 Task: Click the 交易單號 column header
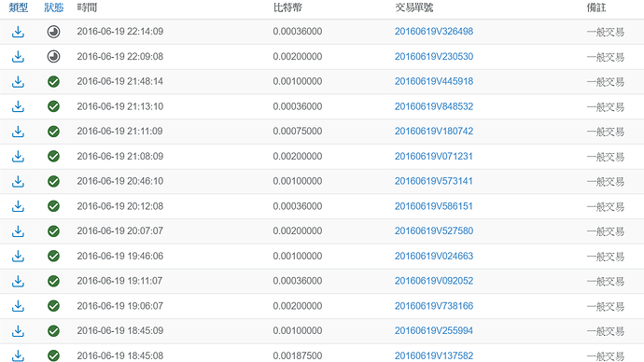click(x=414, y=7)
